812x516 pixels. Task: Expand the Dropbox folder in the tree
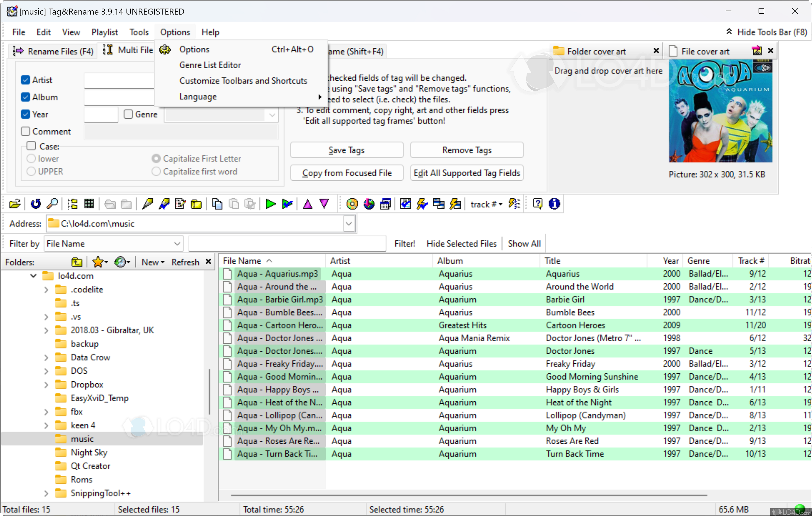[46, 384]
